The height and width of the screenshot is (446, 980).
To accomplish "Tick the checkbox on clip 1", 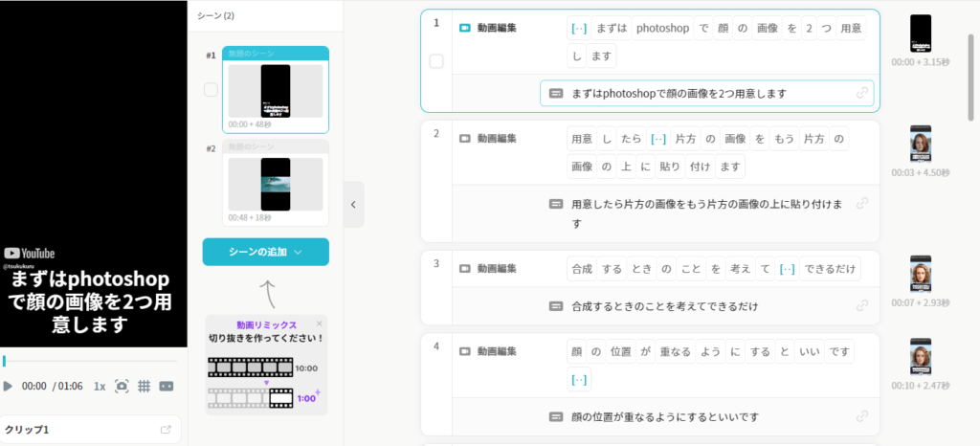I will (x=436, y=61).
